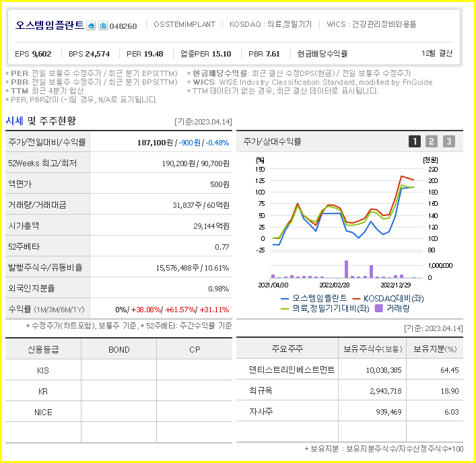476x463 pixels.
Task: Click the KOSDAQ : 의료,정밀기기 label
Action: (x=271, y=24)
